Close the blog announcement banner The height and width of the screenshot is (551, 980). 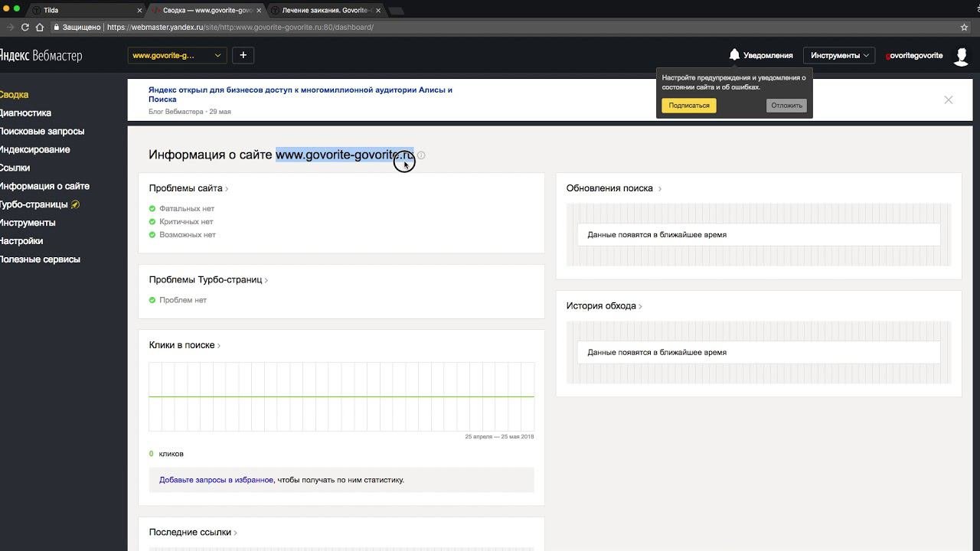pyautogui.click(x=949, y=99)
